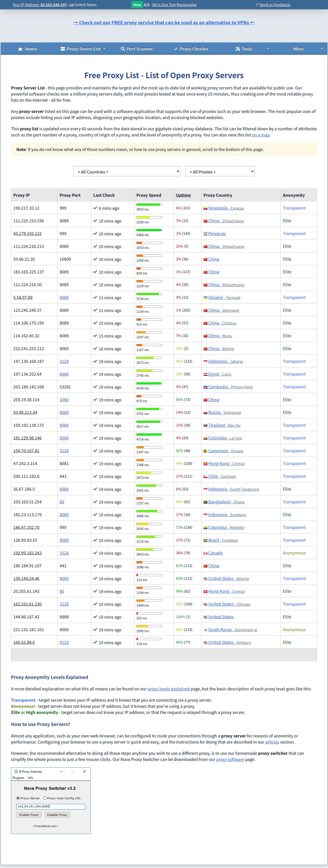
Task: Expand the Tools menu arrow
Action: 268,49
